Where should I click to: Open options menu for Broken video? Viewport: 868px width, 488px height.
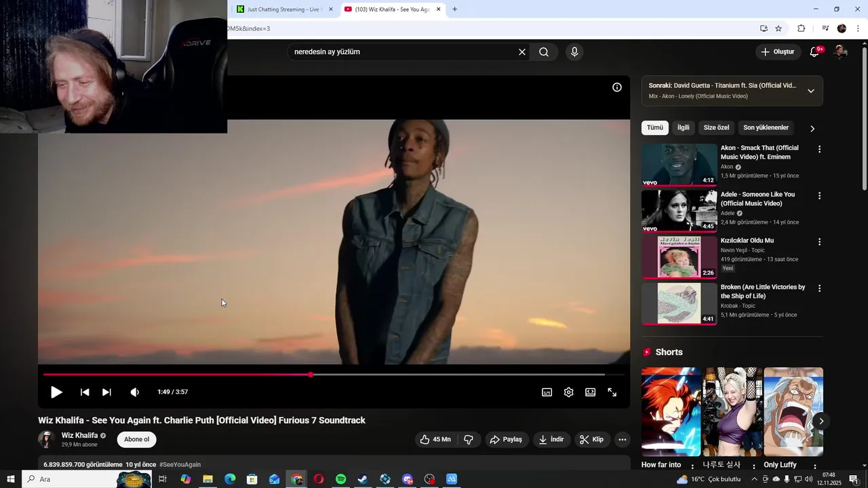[819, 288]
